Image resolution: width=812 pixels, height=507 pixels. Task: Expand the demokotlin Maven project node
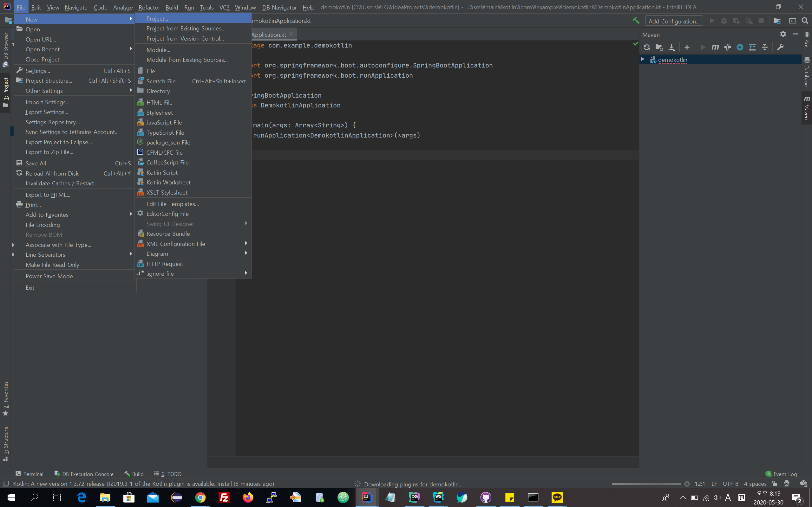643,59
